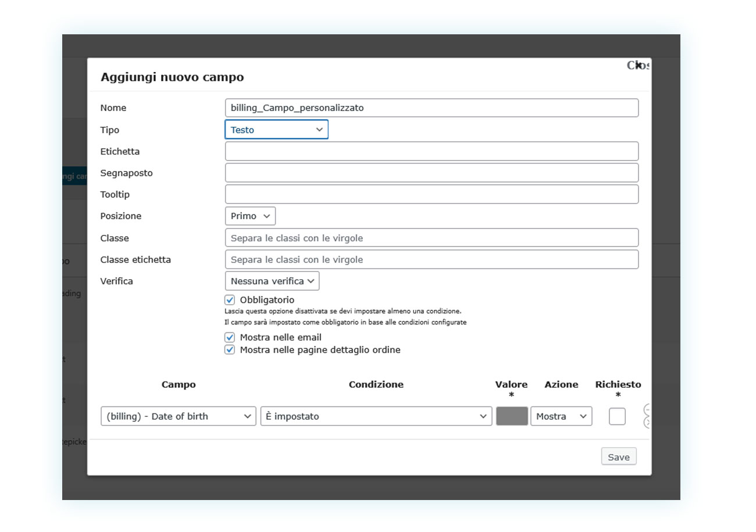Click the grayed-out Valore field
The image size is (756, 532).
pos(512,416)
